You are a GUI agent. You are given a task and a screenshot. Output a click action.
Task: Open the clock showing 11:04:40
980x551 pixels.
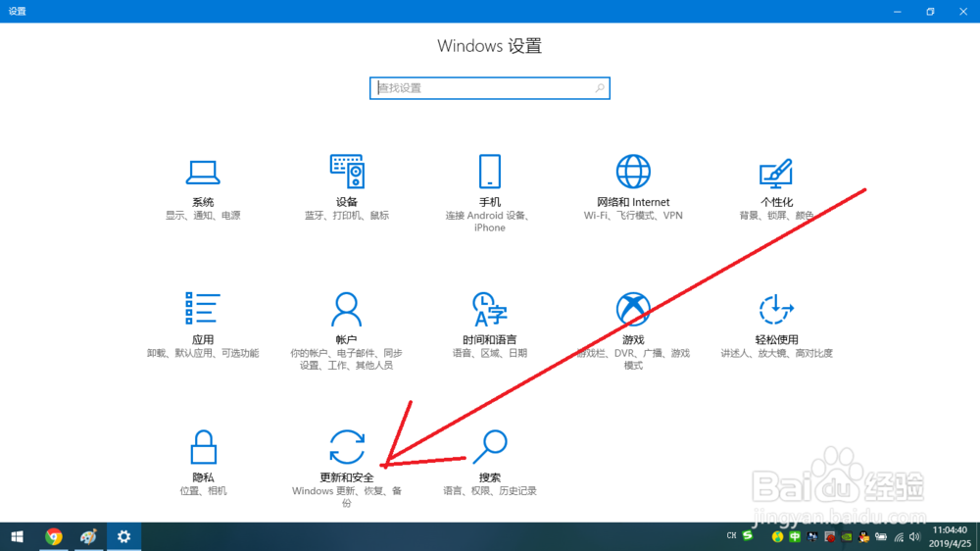[950, 536]
